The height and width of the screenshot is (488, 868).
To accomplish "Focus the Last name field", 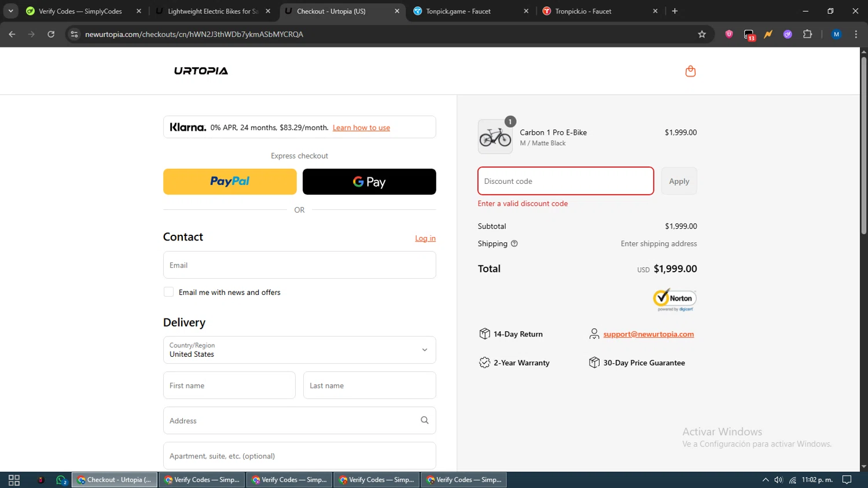I will pos(370,385).
